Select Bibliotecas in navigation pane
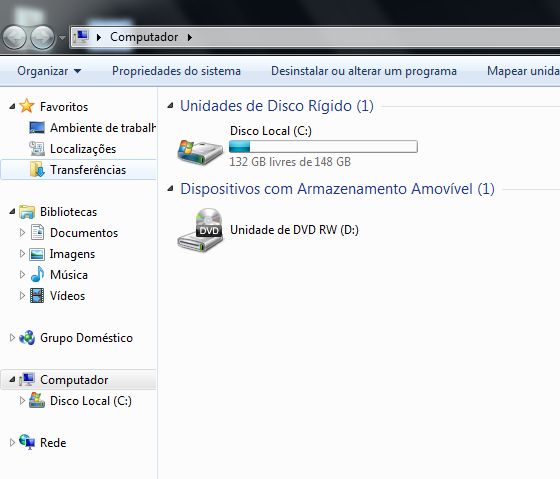Screen dimensions: 560x479 pyautogui.click(x=68, y=211)
